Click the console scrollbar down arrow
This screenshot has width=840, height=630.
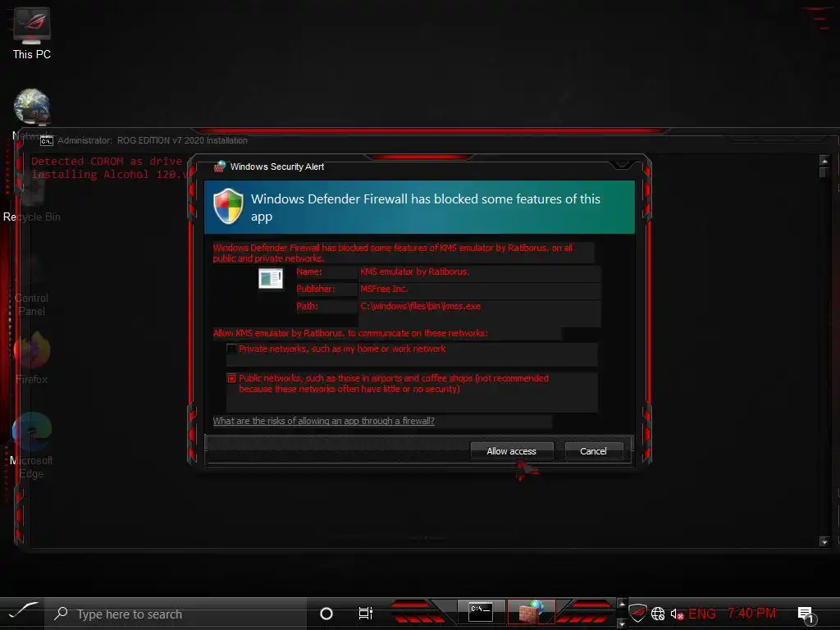coord(824,541)
